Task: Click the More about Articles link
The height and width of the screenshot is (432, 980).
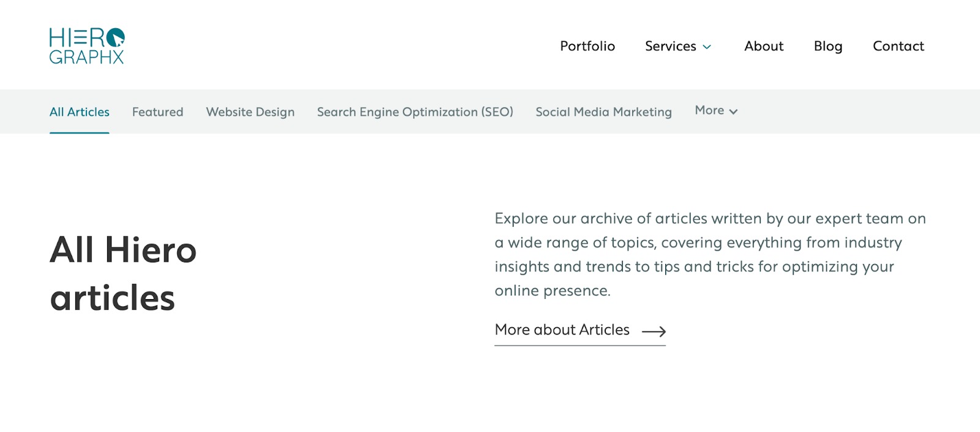Action: pyautogui.click(x=561, y=330)
